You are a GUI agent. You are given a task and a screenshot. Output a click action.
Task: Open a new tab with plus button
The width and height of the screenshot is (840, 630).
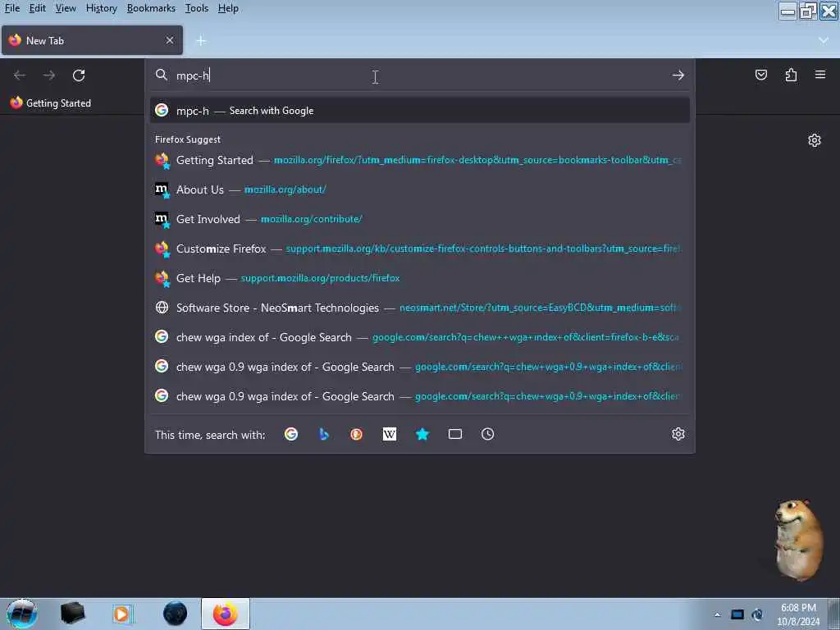click(201, 41)
